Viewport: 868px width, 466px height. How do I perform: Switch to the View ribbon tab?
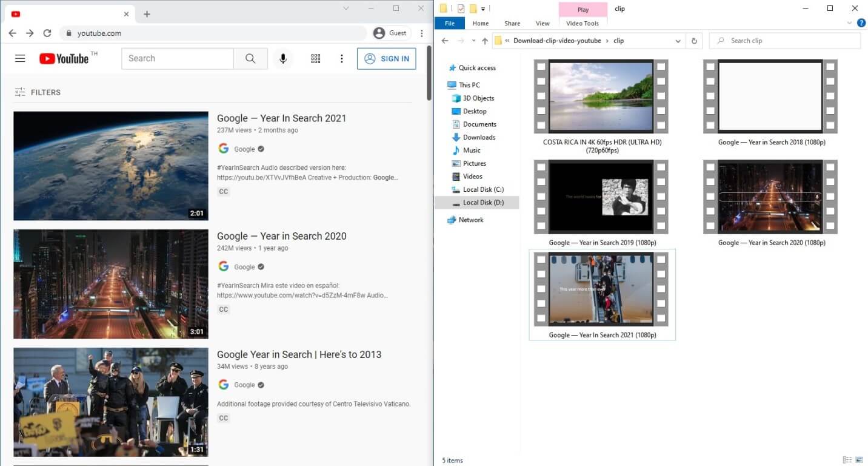tap(542, 24)
